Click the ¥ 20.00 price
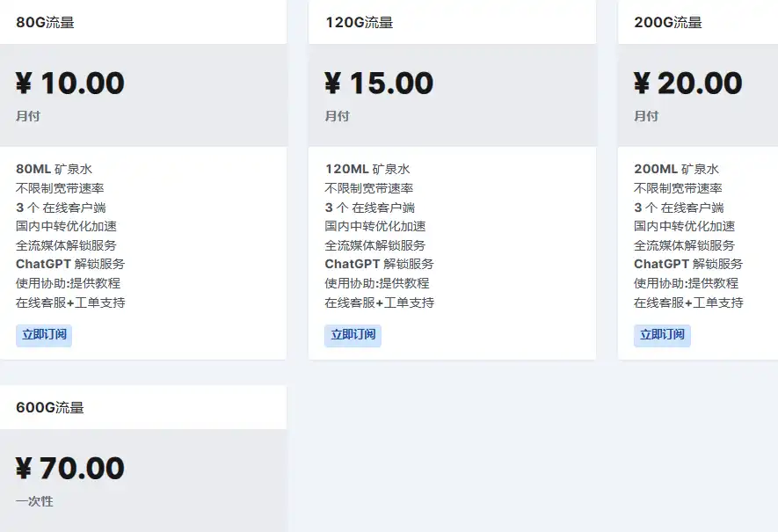The image size is (778, 532). tap(688, 84)
